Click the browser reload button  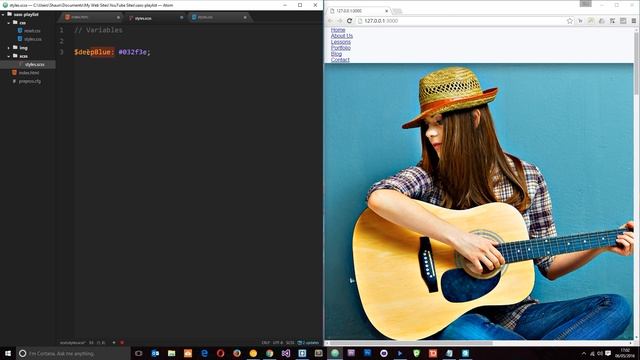[x=349, y=21]
